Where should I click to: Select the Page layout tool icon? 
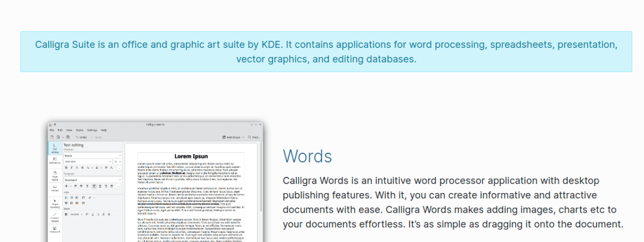(55, 174)
